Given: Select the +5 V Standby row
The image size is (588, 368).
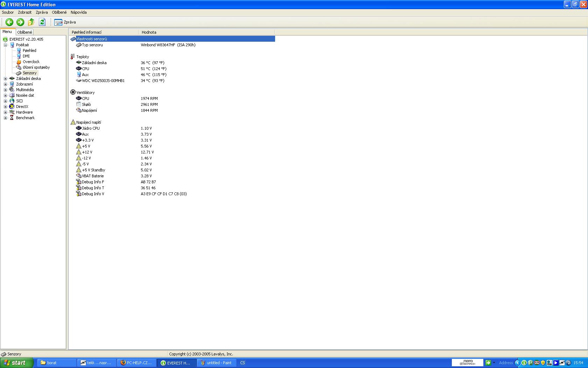Looking at the screenshot, I should pyautogui.click(x=172, y=170).
